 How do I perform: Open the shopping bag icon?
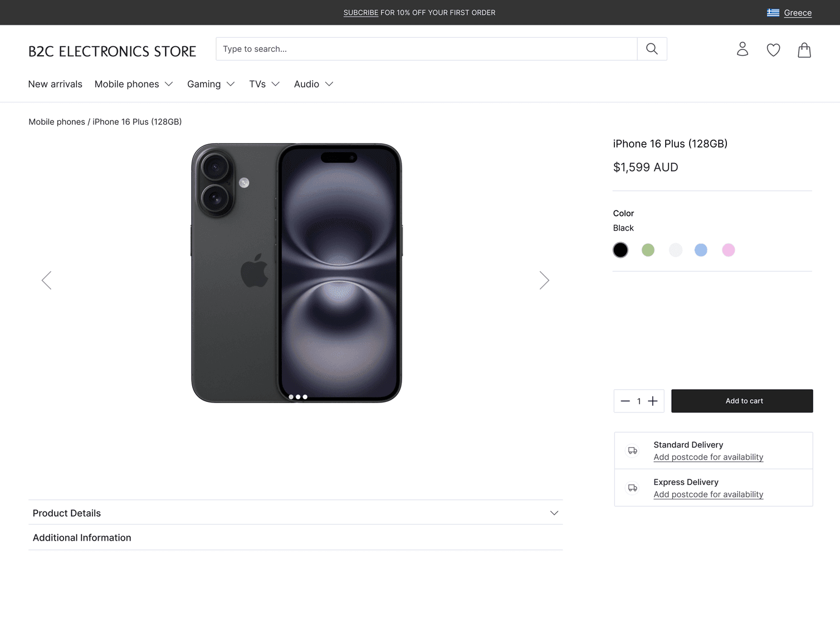pos(804,50)
